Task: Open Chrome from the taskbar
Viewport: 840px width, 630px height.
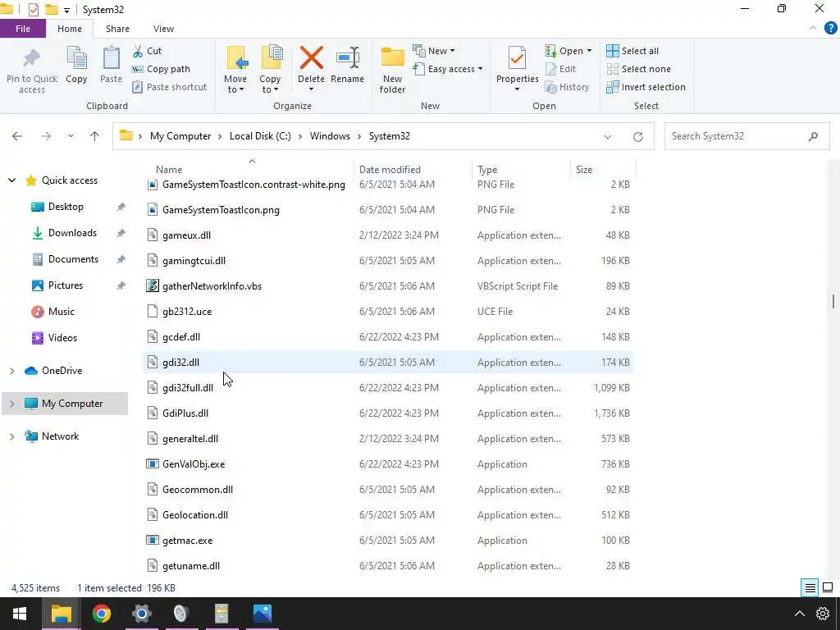Action: click(101, 614)
